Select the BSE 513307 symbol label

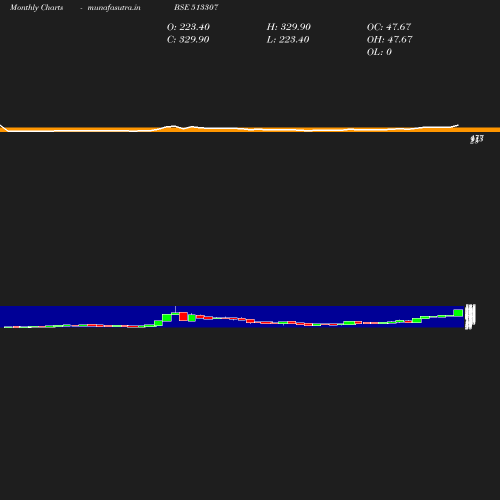(196, 7)
